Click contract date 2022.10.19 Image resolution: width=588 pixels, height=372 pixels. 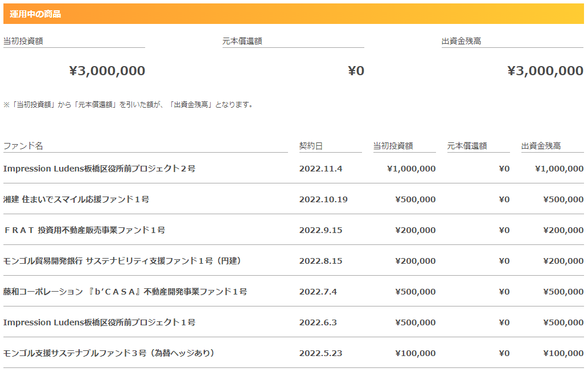[323, 199]
